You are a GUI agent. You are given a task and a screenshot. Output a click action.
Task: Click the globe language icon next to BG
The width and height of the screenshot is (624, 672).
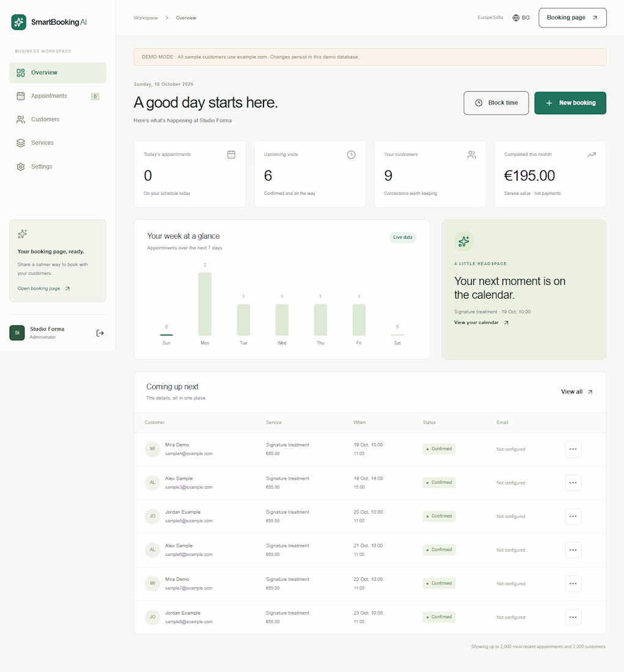click(516, 18)
